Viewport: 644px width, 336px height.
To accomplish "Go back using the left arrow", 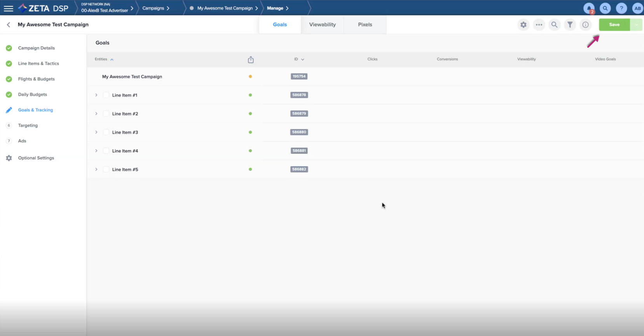I will tap(9, 24).
